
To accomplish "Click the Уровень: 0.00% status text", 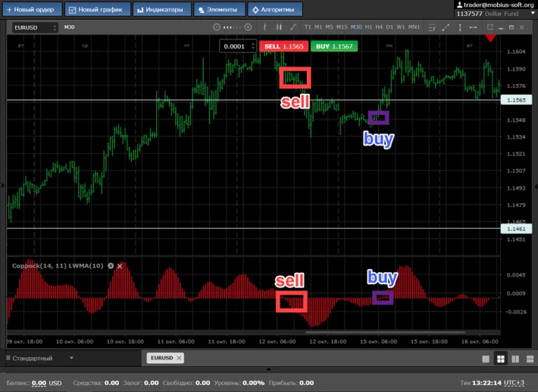I will tap(239, 383).
